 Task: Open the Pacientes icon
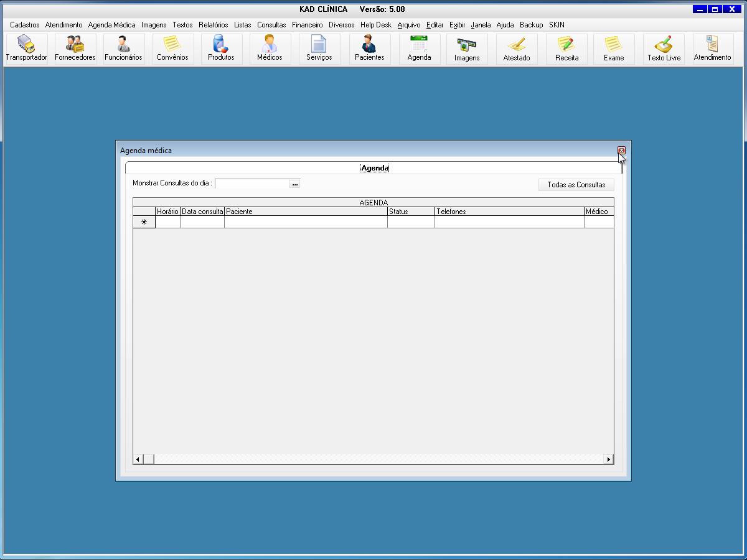click(x=369, y=49)
